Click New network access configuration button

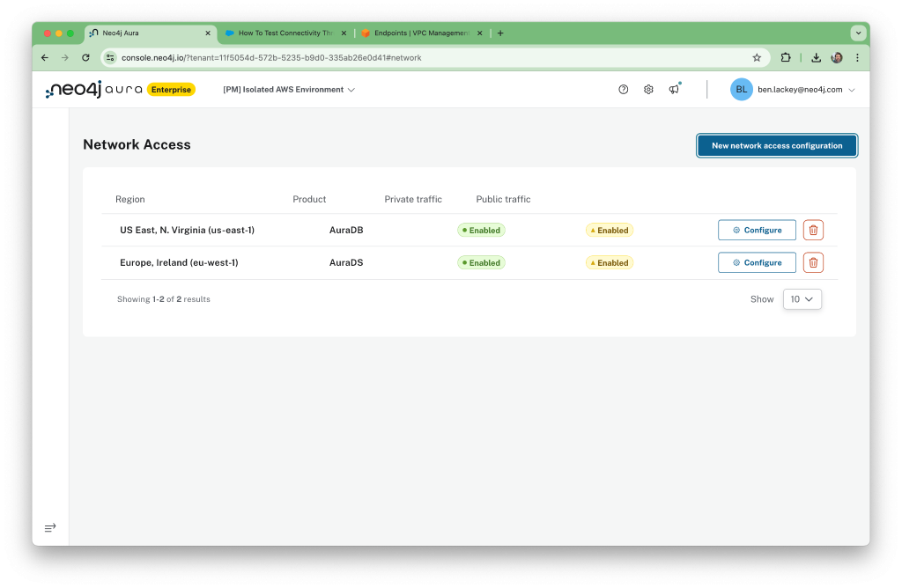pos(776,145)
